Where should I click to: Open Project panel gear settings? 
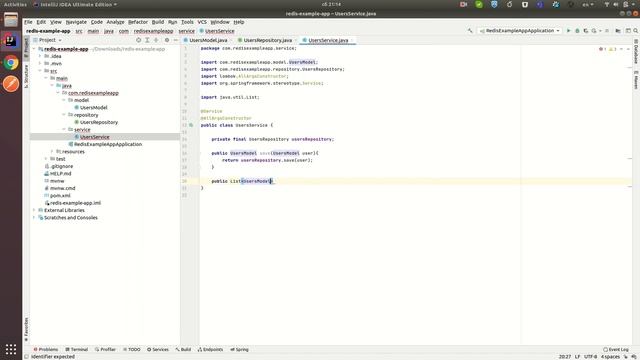point(167,40)
